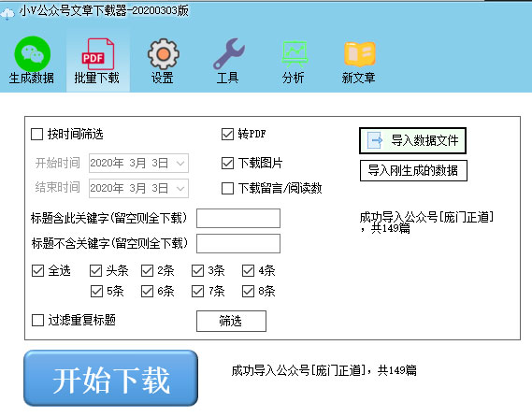Expand the 结束时间 date dropdown

click(180, 188)
